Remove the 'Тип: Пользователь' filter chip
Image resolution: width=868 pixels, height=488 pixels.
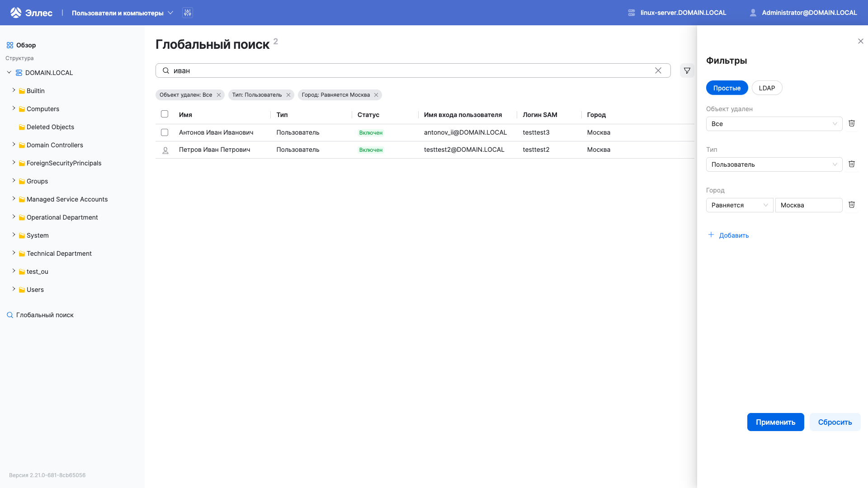288,95
